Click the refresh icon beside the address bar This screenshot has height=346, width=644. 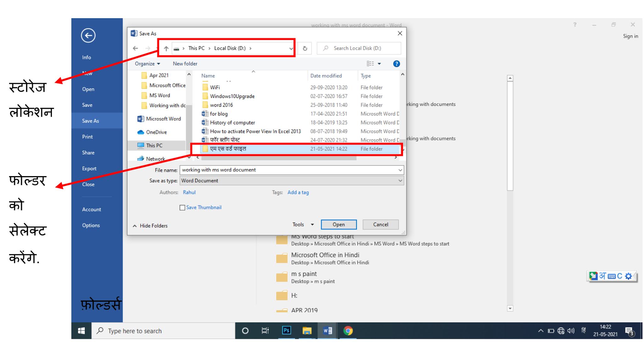(305, 48)
